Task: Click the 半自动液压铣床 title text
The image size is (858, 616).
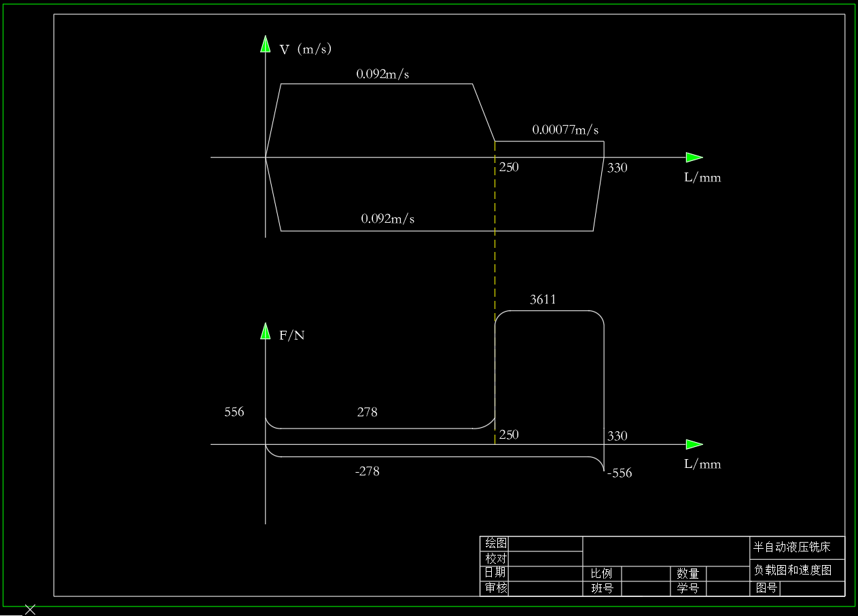Action: click(x=793, y=547)
